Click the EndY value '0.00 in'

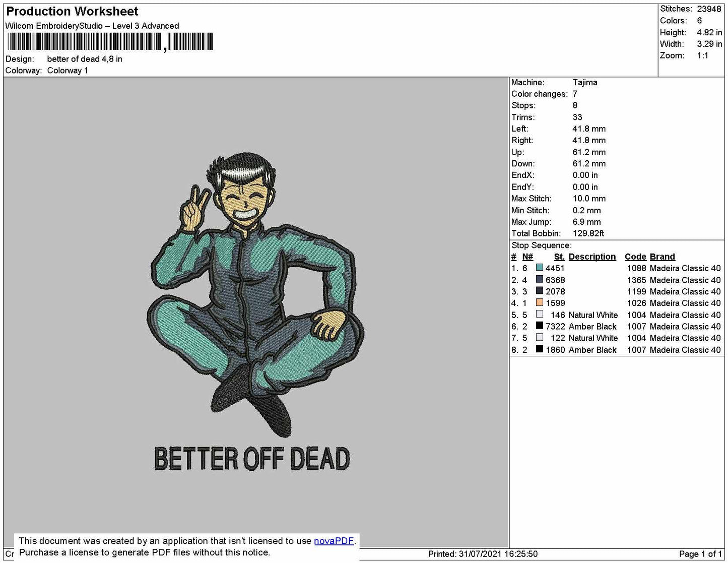click(585, 186)
